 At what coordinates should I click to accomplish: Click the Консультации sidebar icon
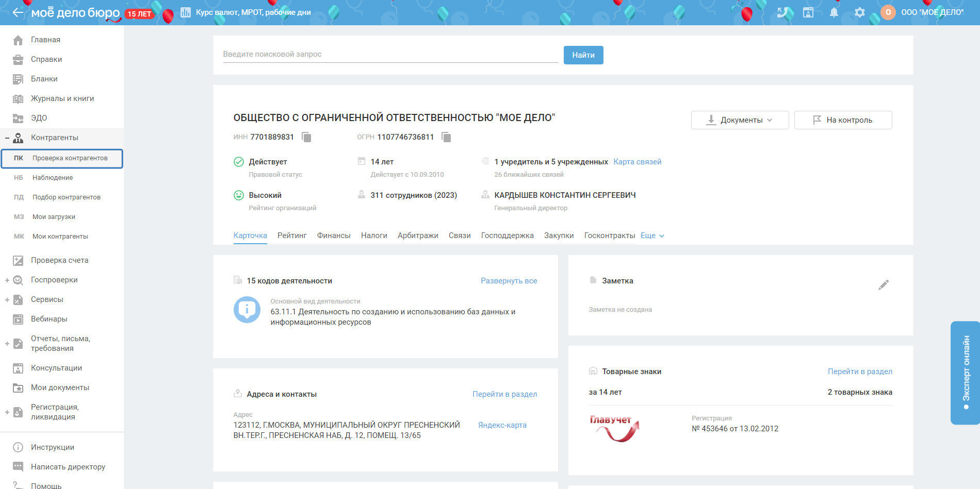[18, 368]
